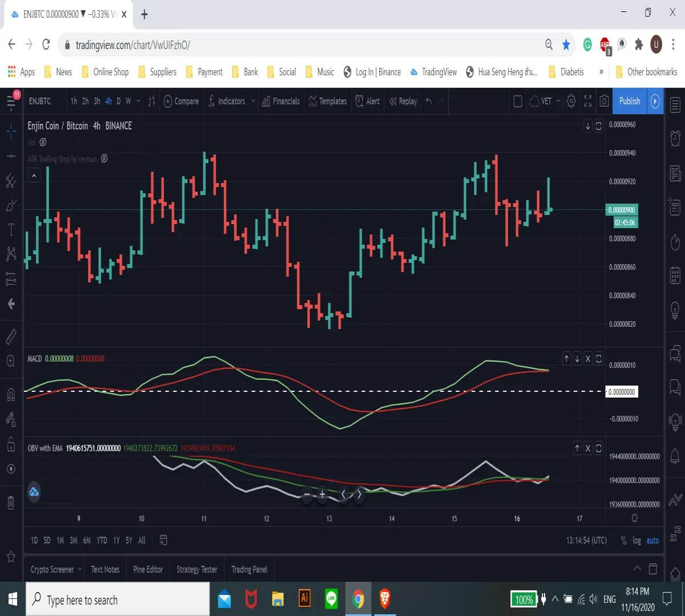The image size is (685, 616).
Task: Select the 3h timeframe
Action: 96,101
